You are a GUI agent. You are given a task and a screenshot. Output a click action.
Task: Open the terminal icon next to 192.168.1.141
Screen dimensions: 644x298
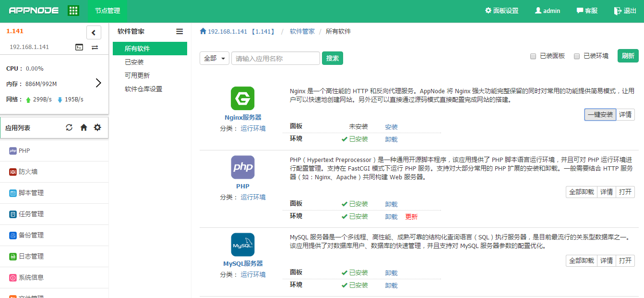click(x=79, y=47)
